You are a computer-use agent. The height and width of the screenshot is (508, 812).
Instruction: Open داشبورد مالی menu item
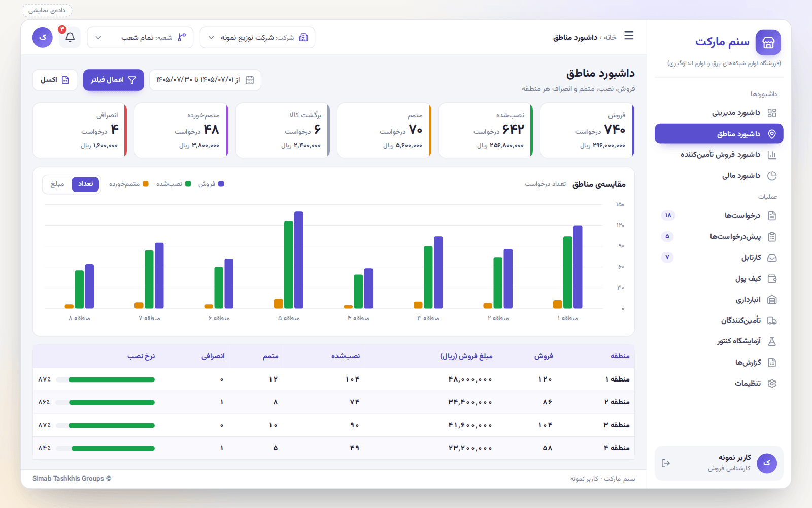pos(719,176)
